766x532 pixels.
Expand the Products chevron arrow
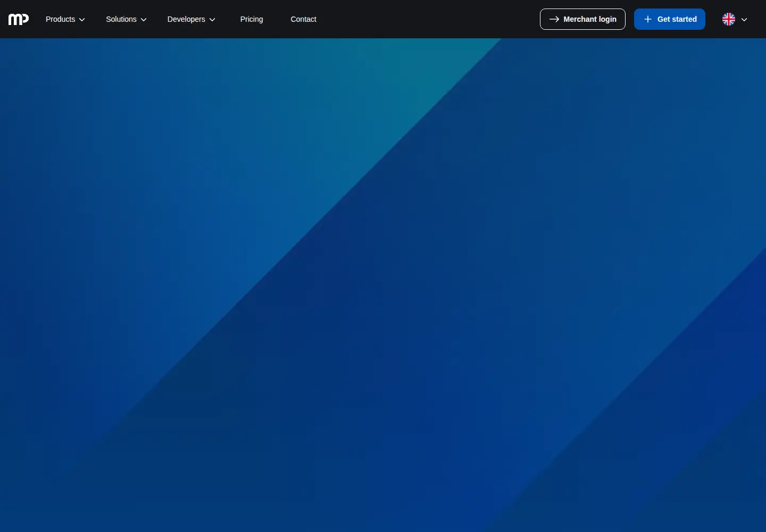pos(82,20)
